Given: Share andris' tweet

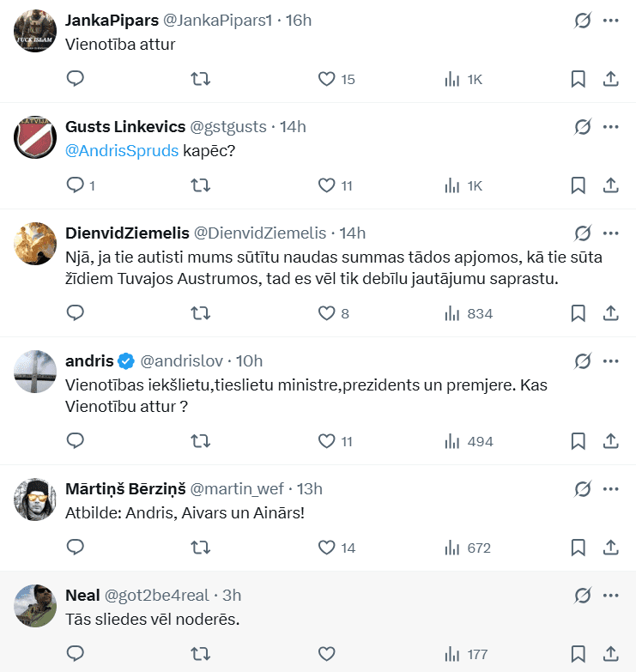Looking at the screenshot, I should point(611,441).
